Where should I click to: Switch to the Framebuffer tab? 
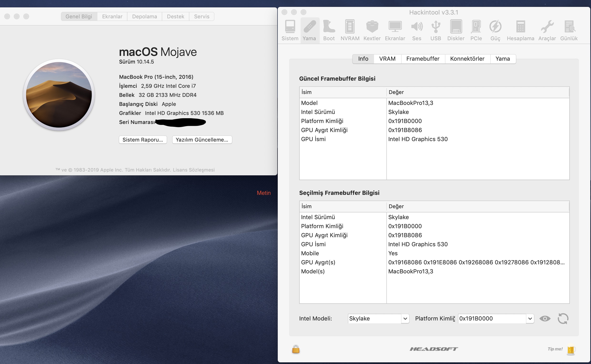tap(423, 59)
